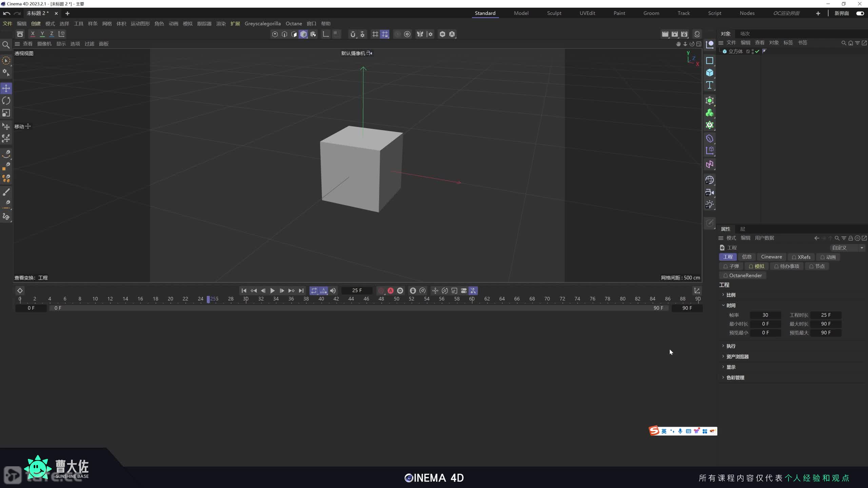Image resolution: width=868 pixels, height=488 pixels.
Task: Go to end of animation button
Action: [x=301, y=291]
